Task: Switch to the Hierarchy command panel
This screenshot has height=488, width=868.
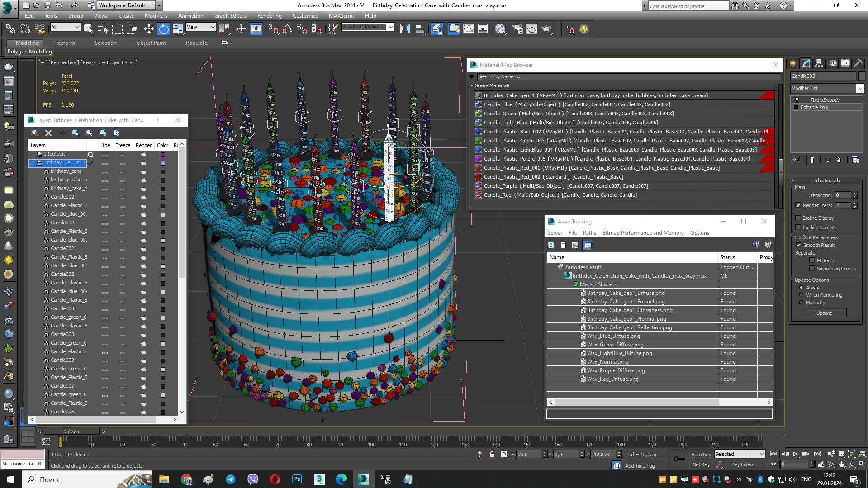Action: (x=819, y=63)
